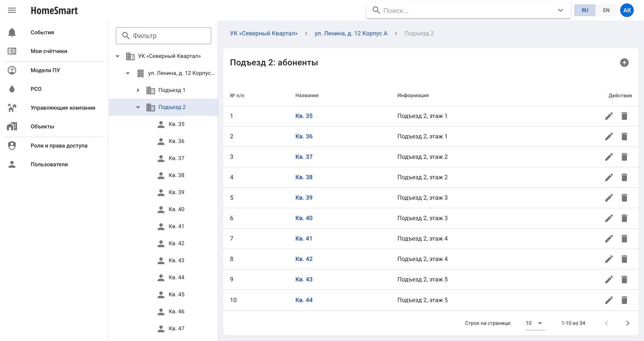Image resolution: width=644 pixels, height=341 pixels.
Task: Delete the Кв. 44 row
Action: [624, 300]
